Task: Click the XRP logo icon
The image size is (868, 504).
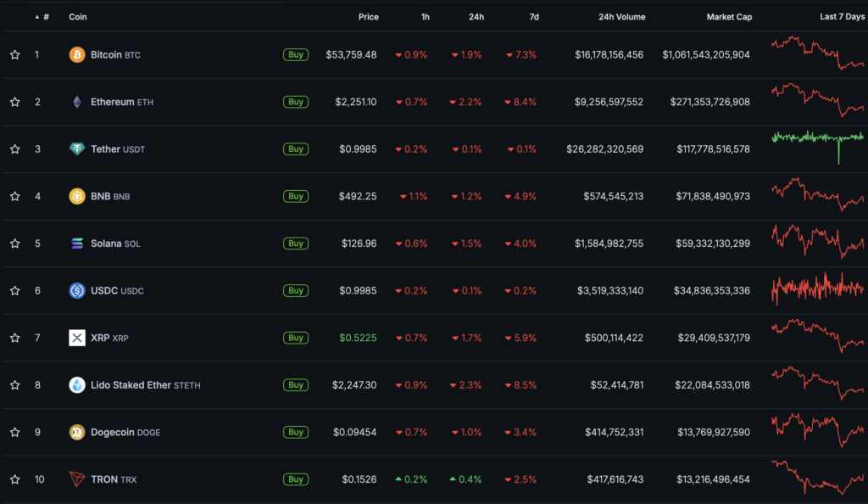Action: [x=77, y=338]
